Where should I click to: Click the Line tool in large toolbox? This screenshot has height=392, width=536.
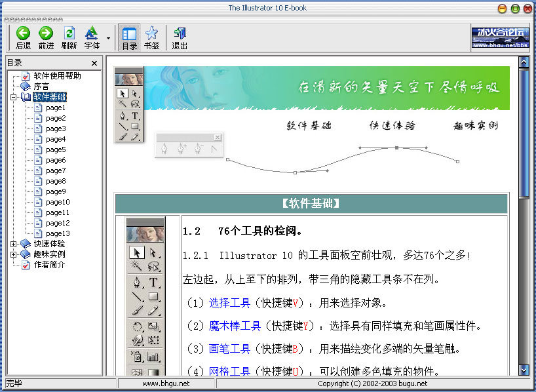(x=137, y=296)
